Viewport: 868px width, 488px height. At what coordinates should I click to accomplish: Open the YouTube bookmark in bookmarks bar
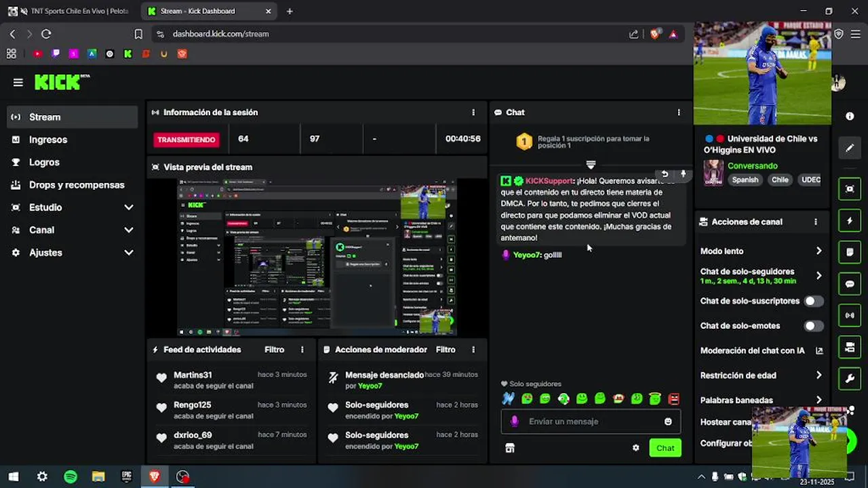click(x=37, y=54)
